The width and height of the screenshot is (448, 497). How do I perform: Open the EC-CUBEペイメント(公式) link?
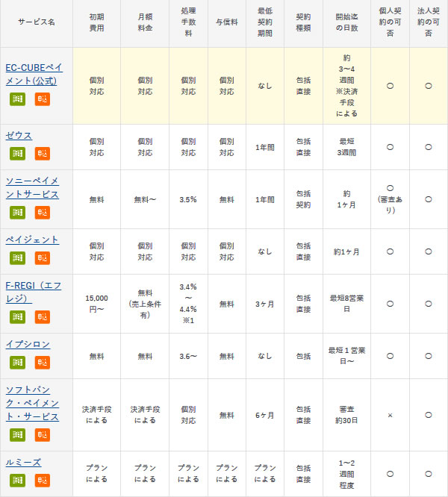pos(34,74)
